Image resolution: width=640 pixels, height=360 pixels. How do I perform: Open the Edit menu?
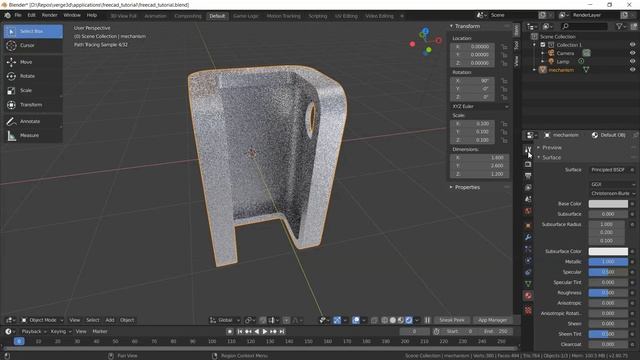coord(31,16)
